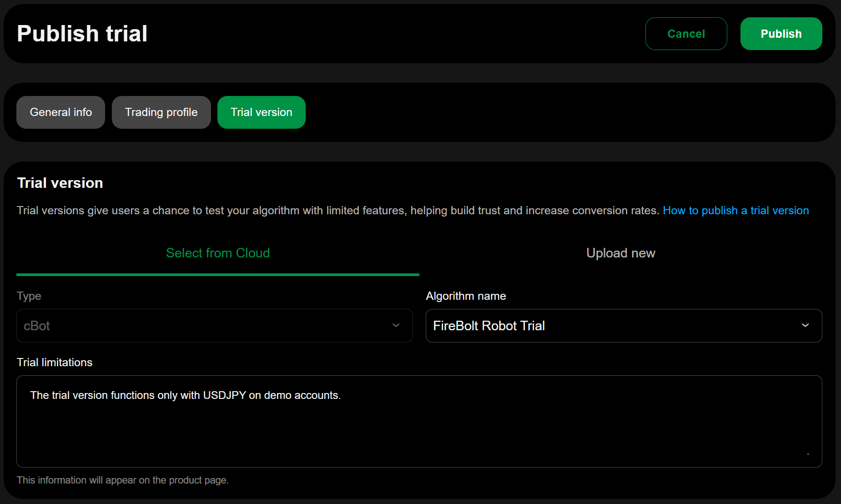Screen dimensions: 841x504
Task: Click the 'Trial limitations' field label
Action: coord(55,363)
